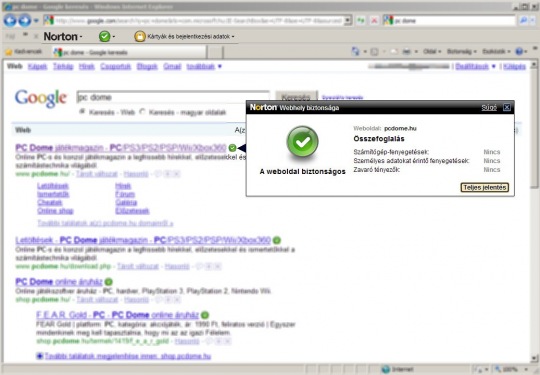540x375 pixels.
Task: Click the browser Forward arrow button
Action: (24, 21)
